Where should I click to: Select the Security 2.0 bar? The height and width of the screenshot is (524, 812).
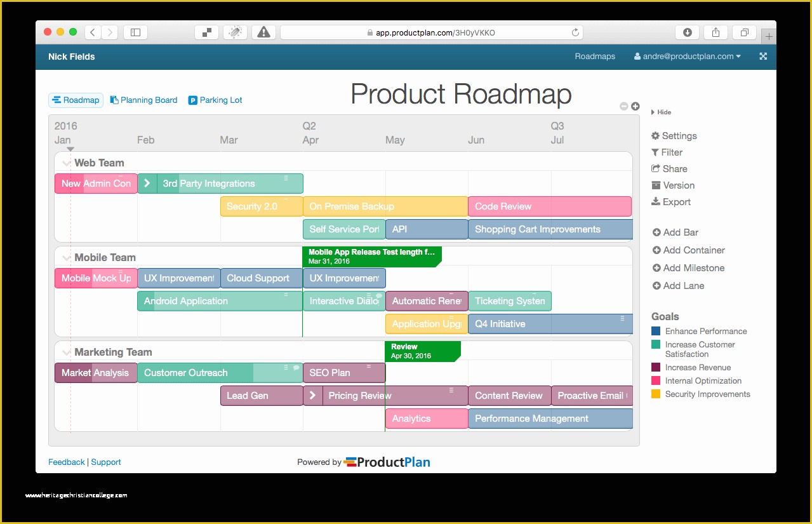262,206
